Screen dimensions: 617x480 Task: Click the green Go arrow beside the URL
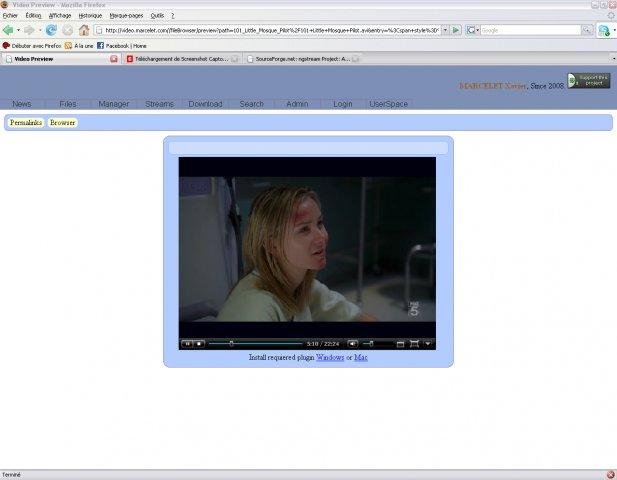coord(456,30)
